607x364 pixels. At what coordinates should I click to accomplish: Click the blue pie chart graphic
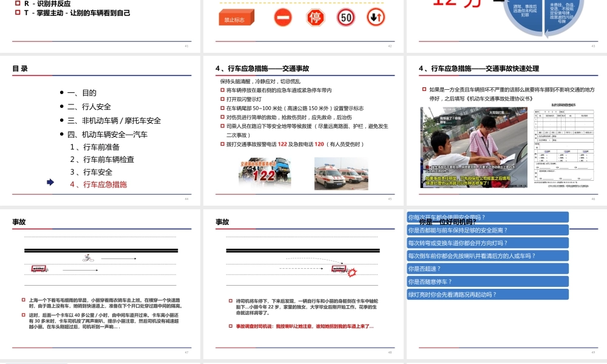point(544,18)
